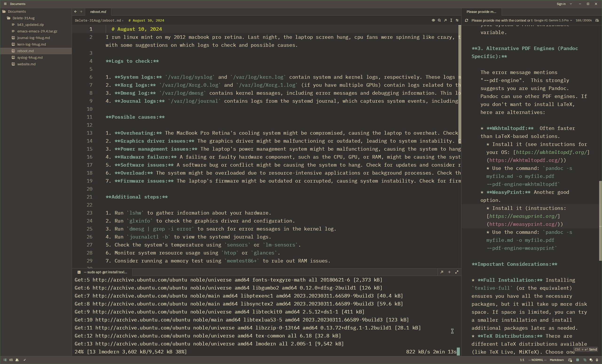Click the '**Possible causes:**' line
This screenshot has height=364, width=602.
coord(135,117)
